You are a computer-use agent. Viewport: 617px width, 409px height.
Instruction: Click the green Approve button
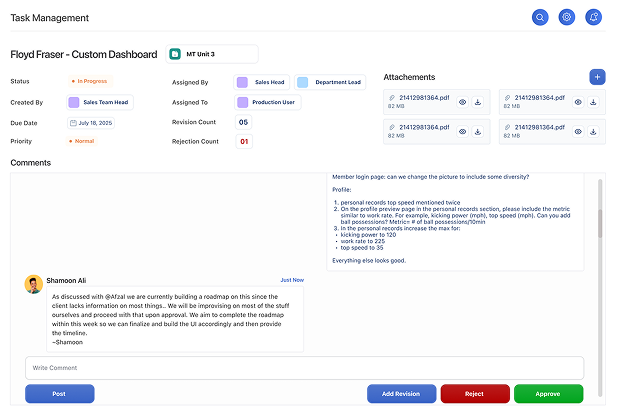pos(548,394)
